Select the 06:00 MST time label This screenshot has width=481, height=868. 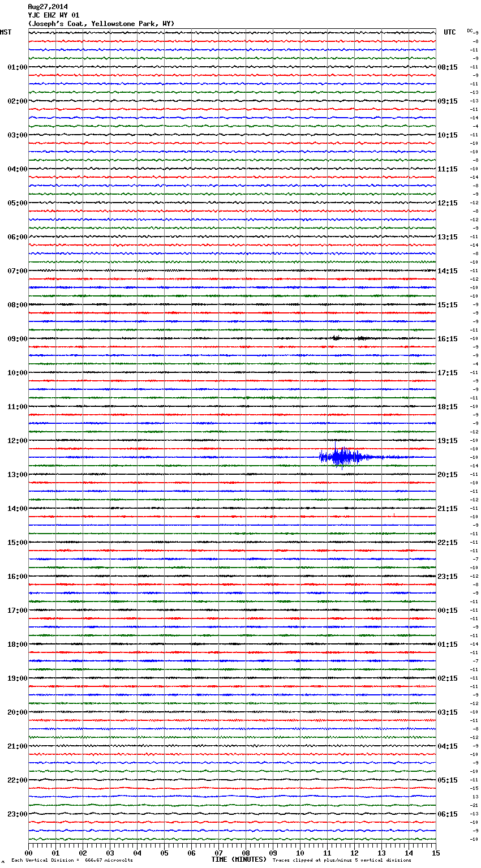click(x=18, y=237)
